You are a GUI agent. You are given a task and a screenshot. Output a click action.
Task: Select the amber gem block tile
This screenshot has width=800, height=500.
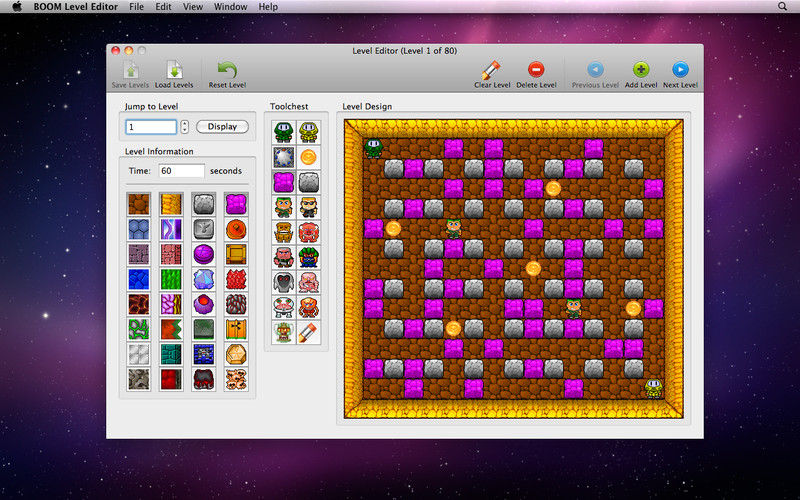click(x=236, y=354)
